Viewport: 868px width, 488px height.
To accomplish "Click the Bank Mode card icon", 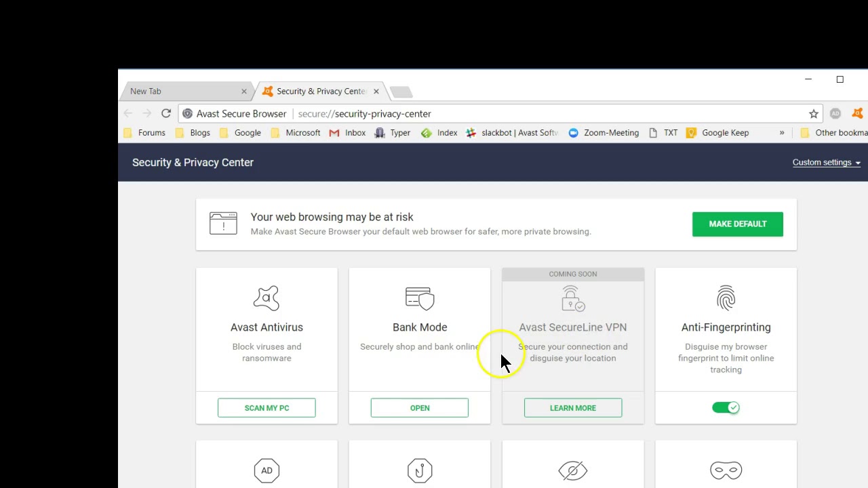I will (x=420, y=298).
